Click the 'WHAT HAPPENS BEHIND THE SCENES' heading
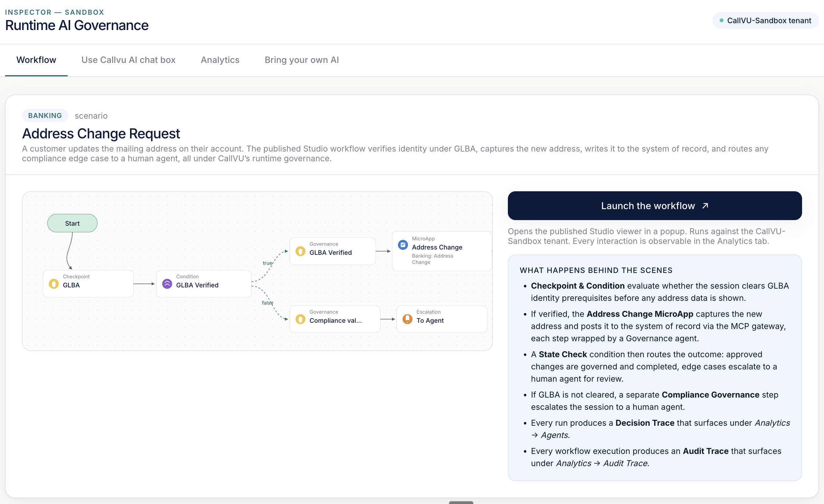This screenshot has height=504, width=824. click(x=596, y=270)
